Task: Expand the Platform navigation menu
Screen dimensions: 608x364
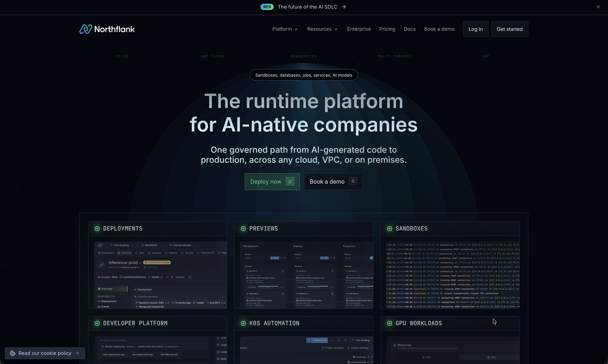Action: (x=285, y=29)
